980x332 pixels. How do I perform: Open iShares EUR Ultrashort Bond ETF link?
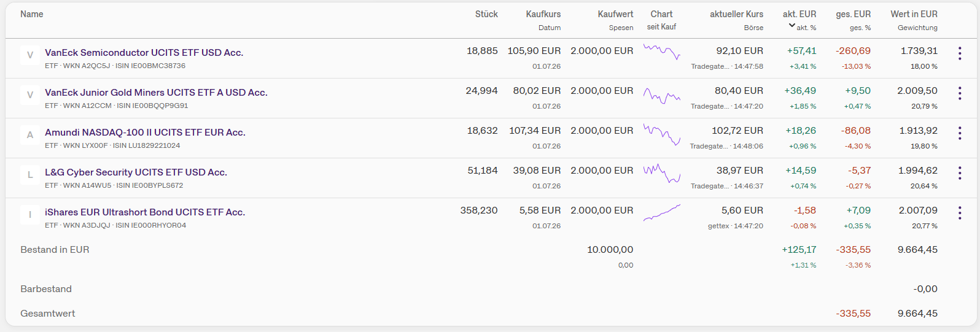(x=145, y=212)
